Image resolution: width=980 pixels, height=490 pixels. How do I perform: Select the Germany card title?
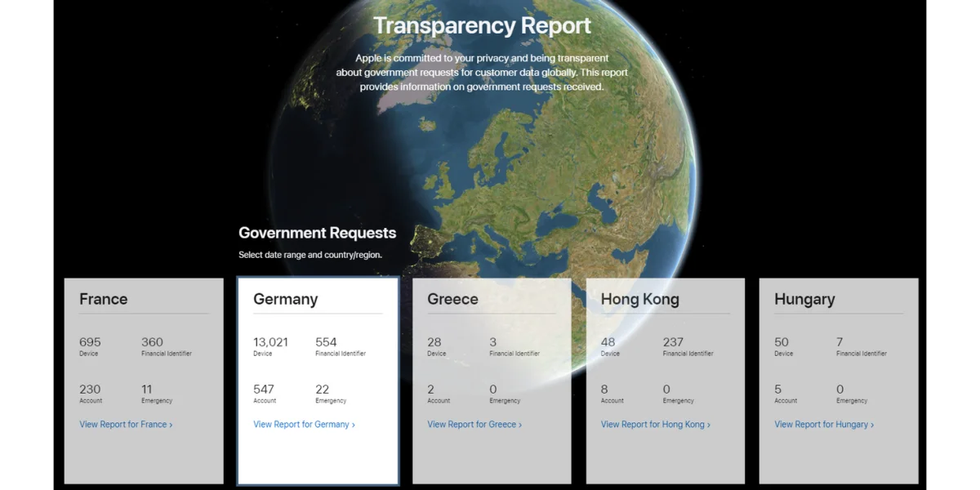[286, 300]
